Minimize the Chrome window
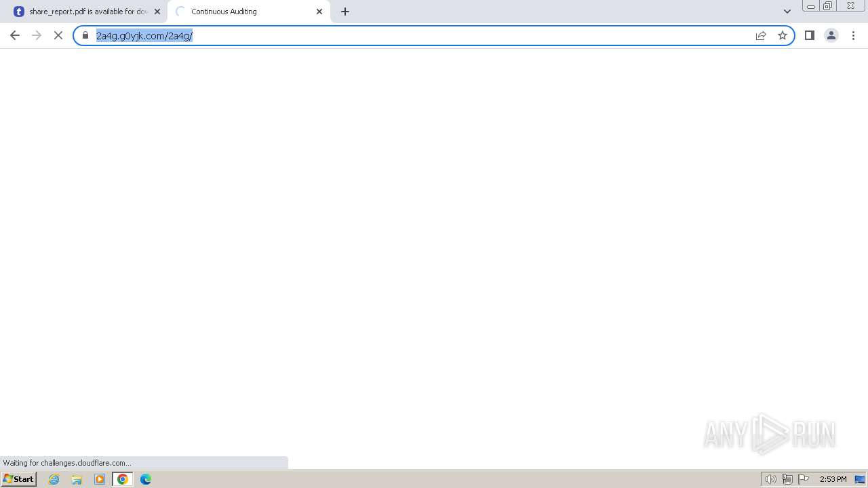Screen dimensions: 868x488 (x=811, y=6)
